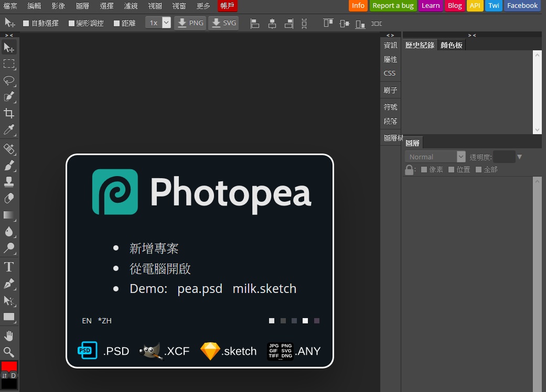Select the Type text tool
This screenshot has height=392, width=546.
tap(9, 267)
